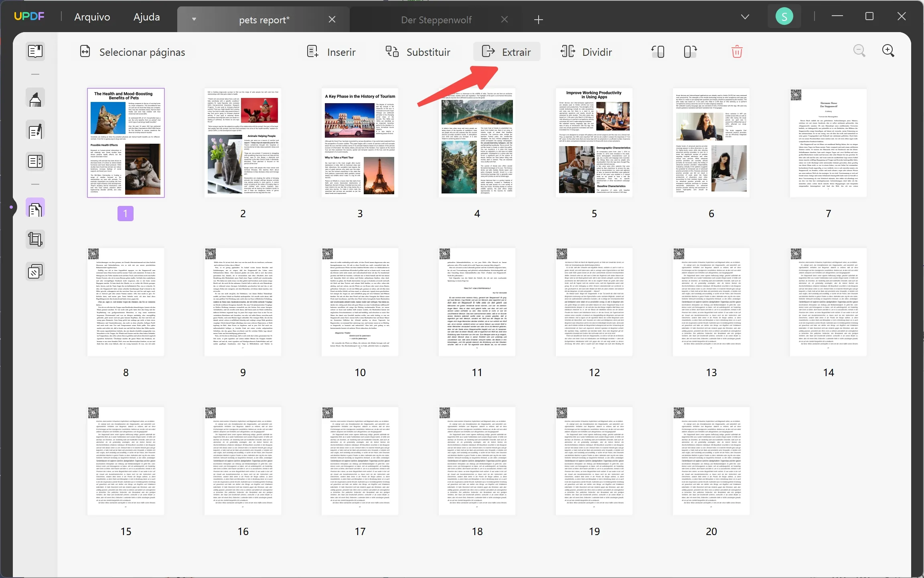Zoom out the thumbnail grid
This screenshot has width=924, height=578.
tap(859, 51)
